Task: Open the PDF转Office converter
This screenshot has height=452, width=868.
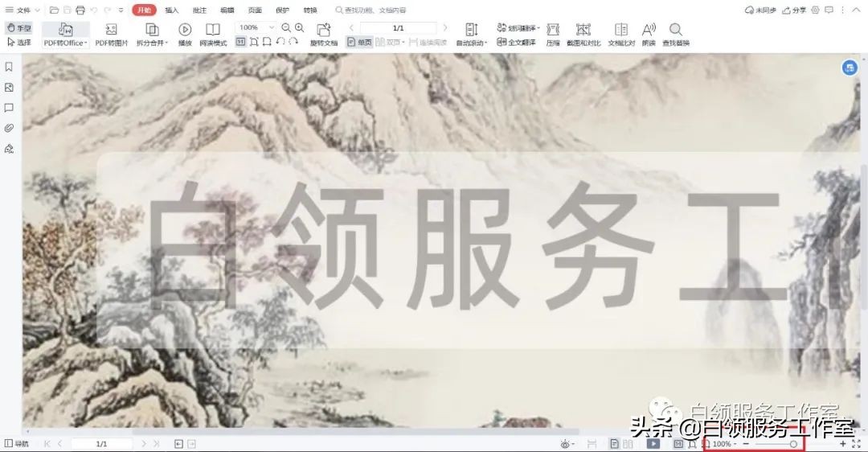Action: (66, 35)
